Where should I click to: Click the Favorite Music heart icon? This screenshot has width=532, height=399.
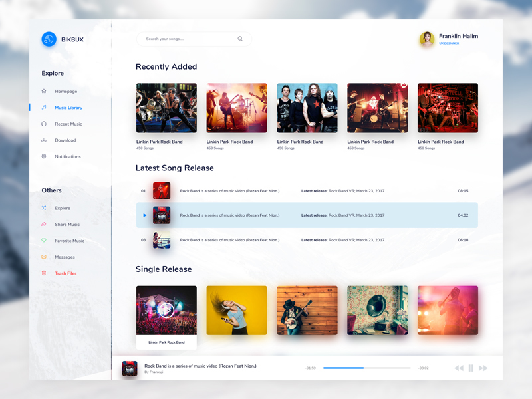pos(44,241)
